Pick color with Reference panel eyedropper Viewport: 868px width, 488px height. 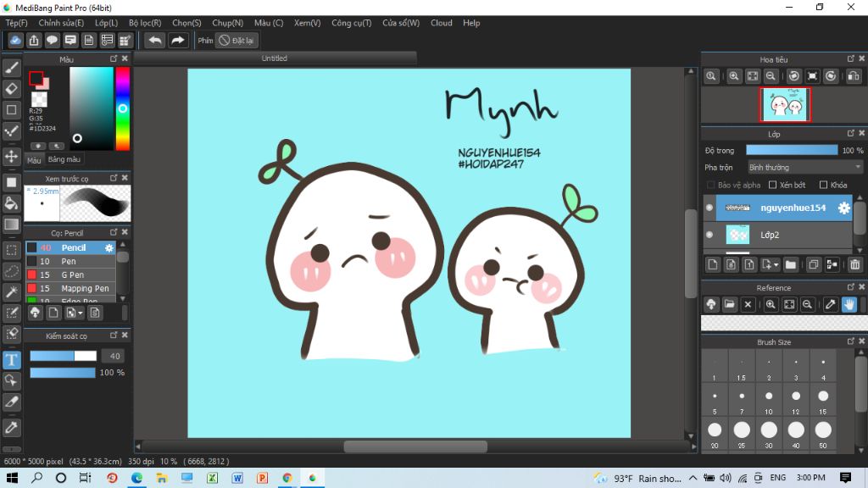[x=831, y=304]
